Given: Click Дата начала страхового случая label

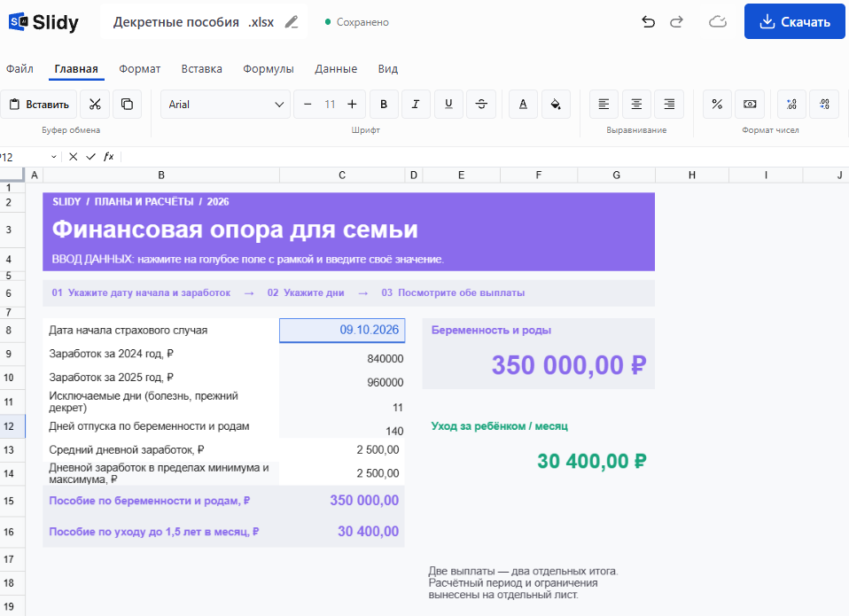Looking at the screenshot, I should 129,331.
